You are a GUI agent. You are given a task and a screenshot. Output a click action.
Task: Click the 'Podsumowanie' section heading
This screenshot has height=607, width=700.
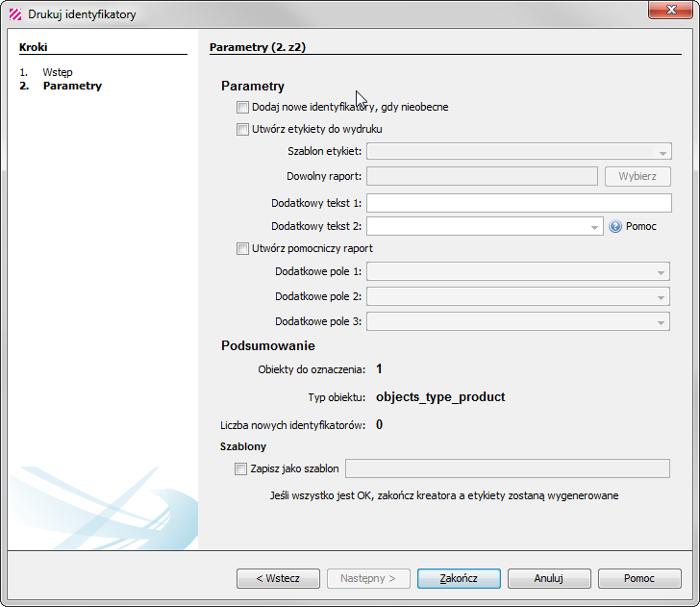(268, 345)
